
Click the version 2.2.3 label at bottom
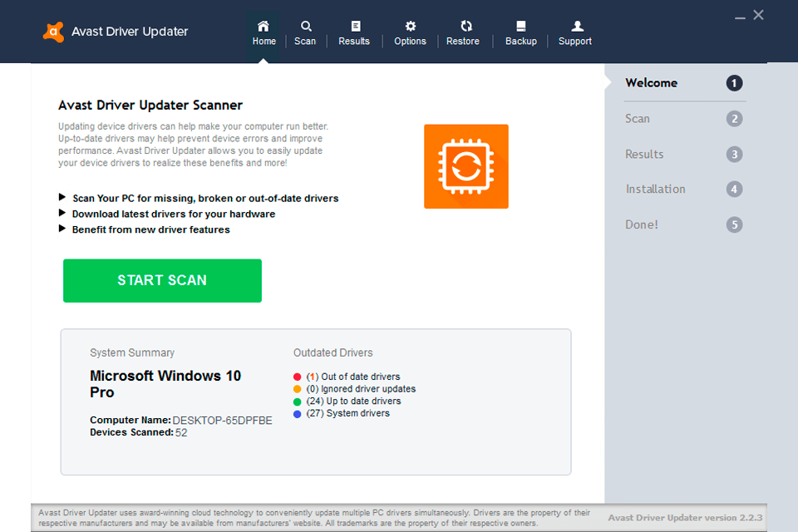(x=685, y=517)
